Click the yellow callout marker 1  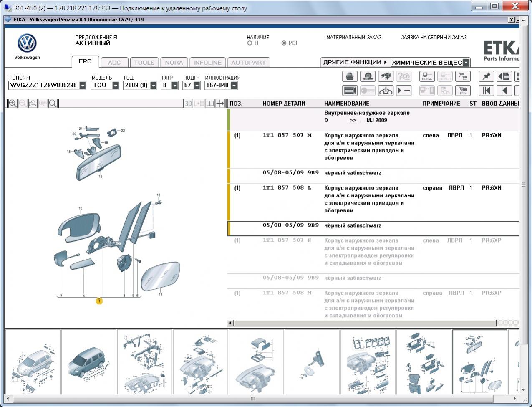pos(99,301)
